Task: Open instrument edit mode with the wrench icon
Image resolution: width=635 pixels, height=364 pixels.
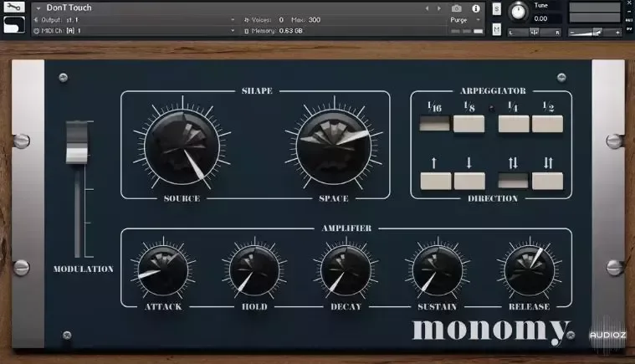Action: [14, 7]
